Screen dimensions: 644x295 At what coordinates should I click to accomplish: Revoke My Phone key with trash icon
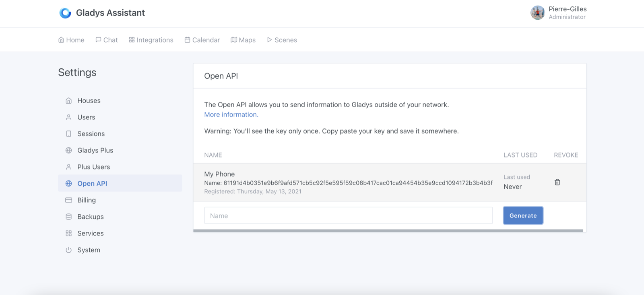pyautogui.click(x=557, y=182)
